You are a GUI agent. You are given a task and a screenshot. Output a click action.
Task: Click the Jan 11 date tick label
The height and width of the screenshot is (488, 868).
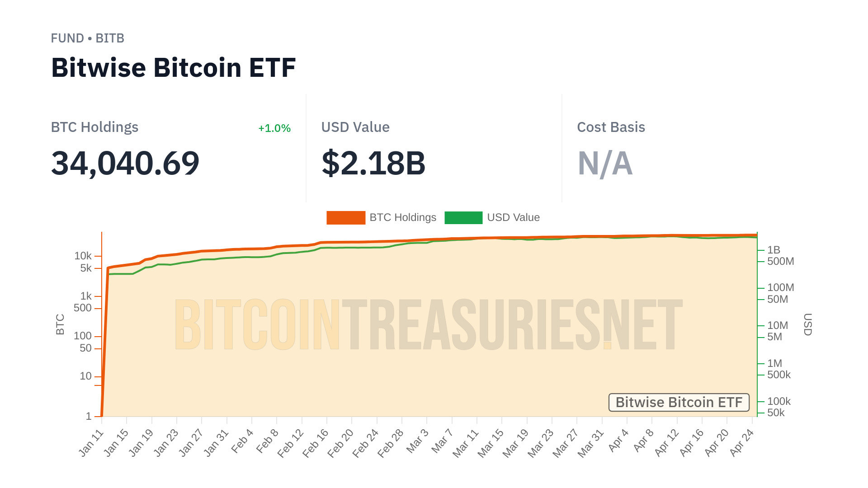[x=91, y=443]
